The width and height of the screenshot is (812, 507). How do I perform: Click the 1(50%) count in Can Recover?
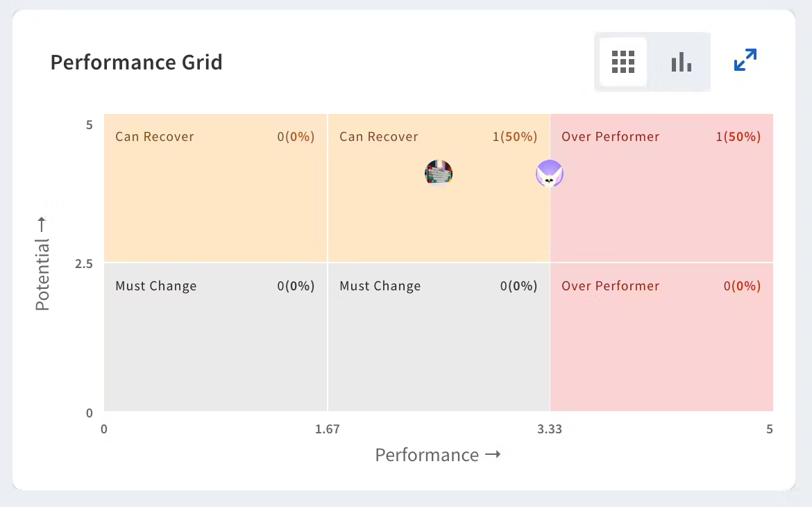point(514,137)
